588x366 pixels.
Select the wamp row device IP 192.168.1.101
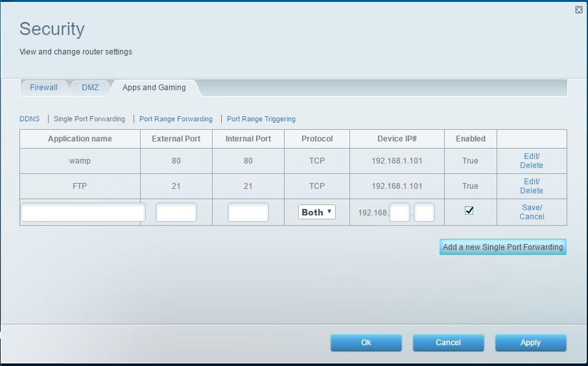[397, 161]
